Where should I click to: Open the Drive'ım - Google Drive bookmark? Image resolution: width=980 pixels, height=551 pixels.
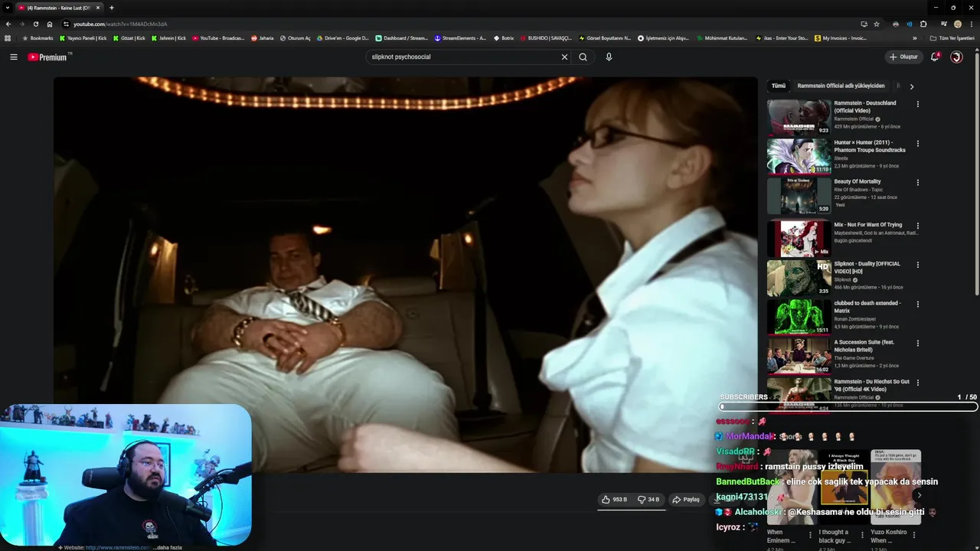(342, 37)
